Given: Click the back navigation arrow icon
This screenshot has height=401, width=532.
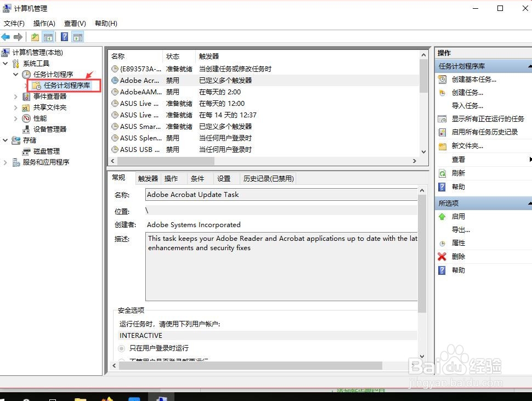Looking at the screenshot, I should pyautogui.click(x=5, y=36).
